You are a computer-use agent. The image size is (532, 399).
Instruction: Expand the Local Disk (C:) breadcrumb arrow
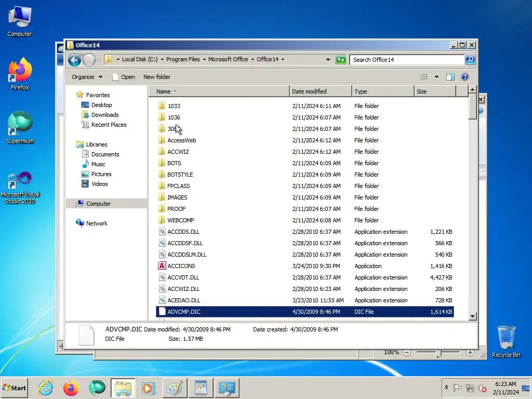tap(162, 59)
